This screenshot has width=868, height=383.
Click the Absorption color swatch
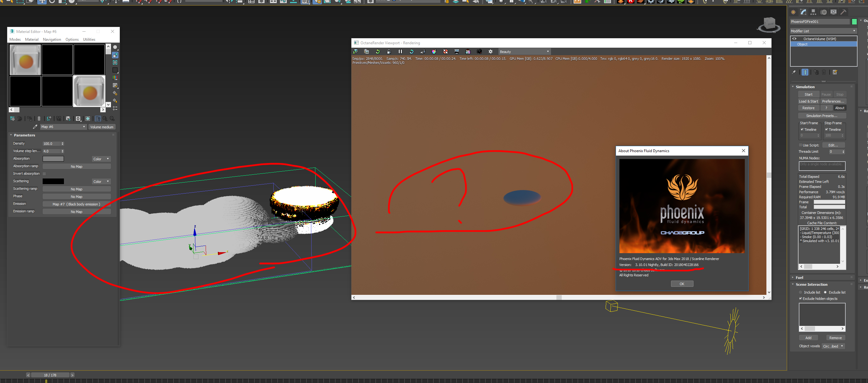[53, 159]
